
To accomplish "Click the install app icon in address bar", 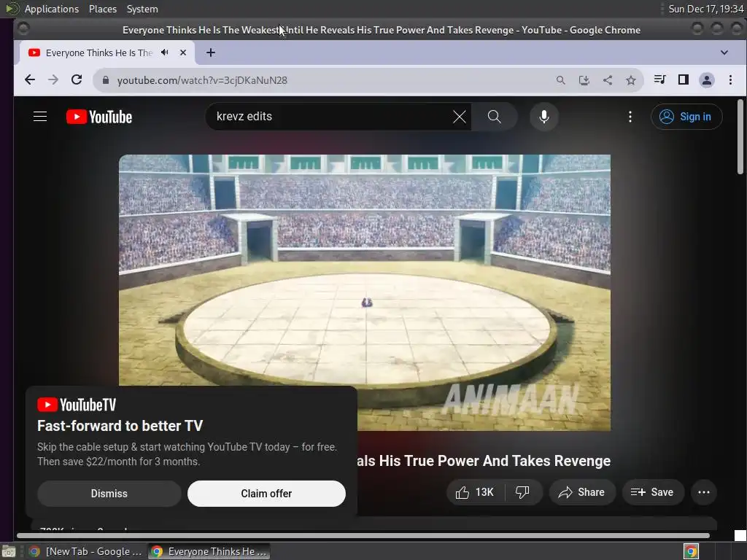I will (x=584, y=80).
